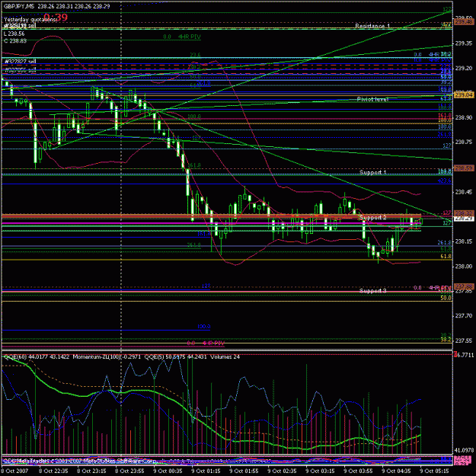
Task: Click the 'C 238.83' quotation value
Action: click(x=15, y=40)
